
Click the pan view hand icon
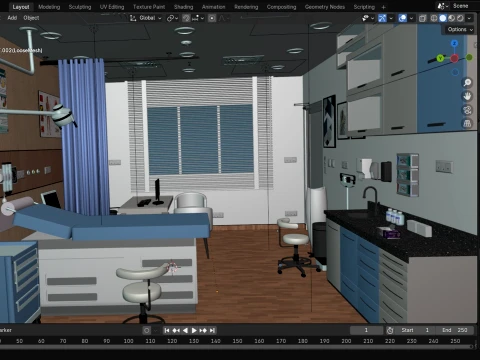467,96
